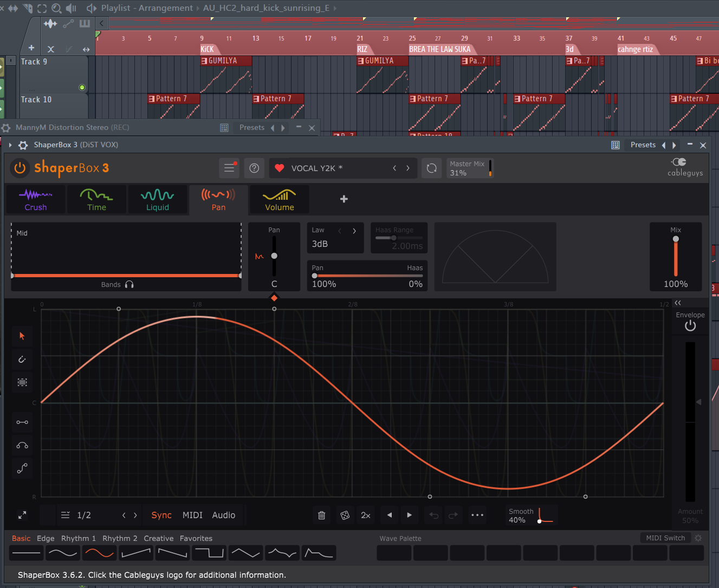Open the Crush shaper tab
Screen dimensions: 719x588
point(36,199)
